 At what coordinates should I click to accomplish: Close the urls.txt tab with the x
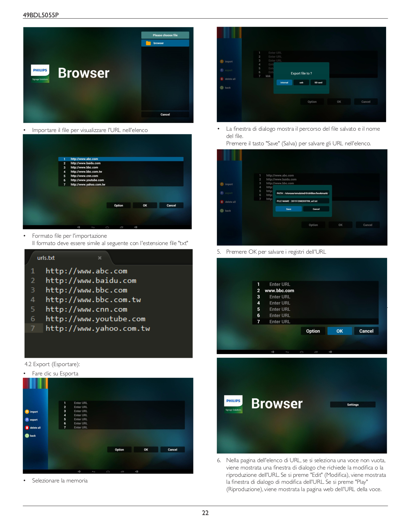coord(100,258)
